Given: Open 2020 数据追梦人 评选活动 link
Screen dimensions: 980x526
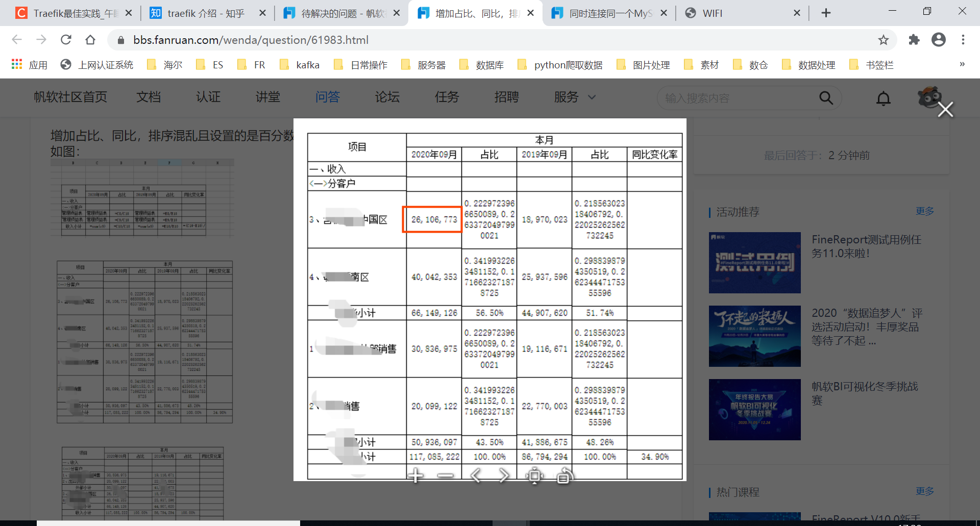Looking at the screenshot, I should 867,327.
